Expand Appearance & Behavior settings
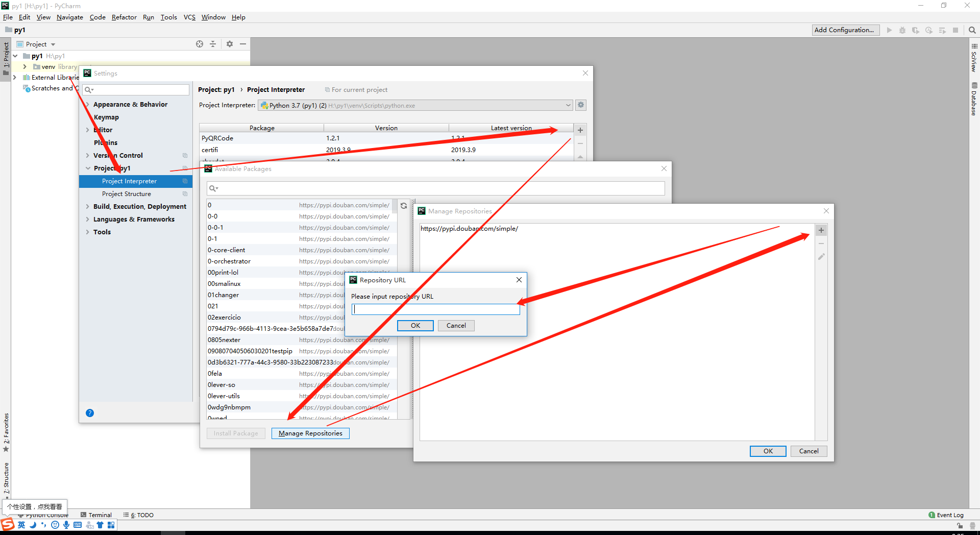Image resolution: width=980 pixels, height=535 pixels. click(88, 105)
